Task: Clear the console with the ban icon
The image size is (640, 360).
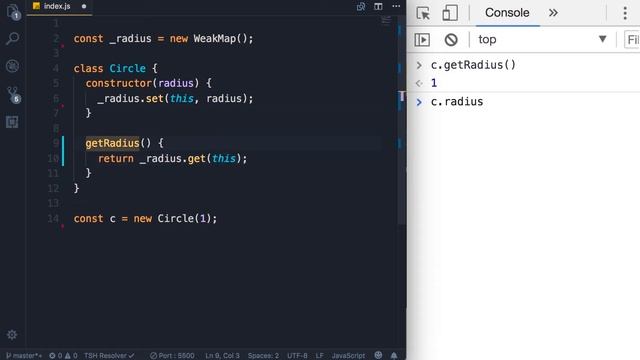Action: tap(451, 40)
